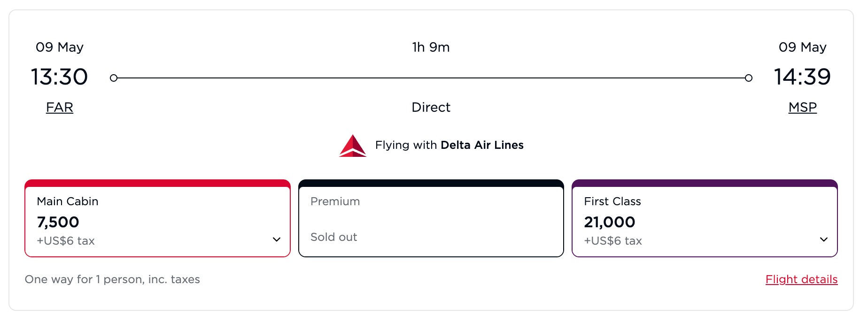Expand the Main Cabin fare details chevron
Screen dimensions: 868x324
point(276,239)
